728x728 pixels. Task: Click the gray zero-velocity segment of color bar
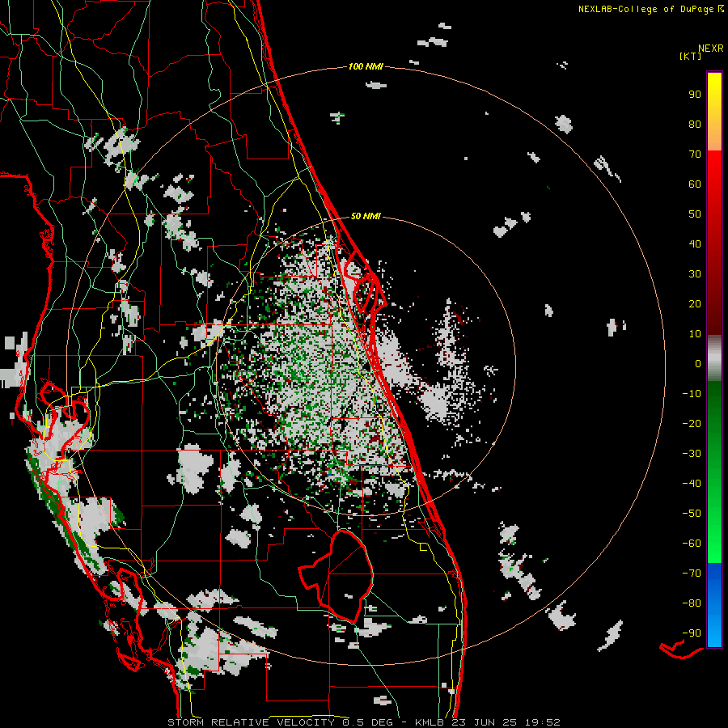[x=714, y=358]
